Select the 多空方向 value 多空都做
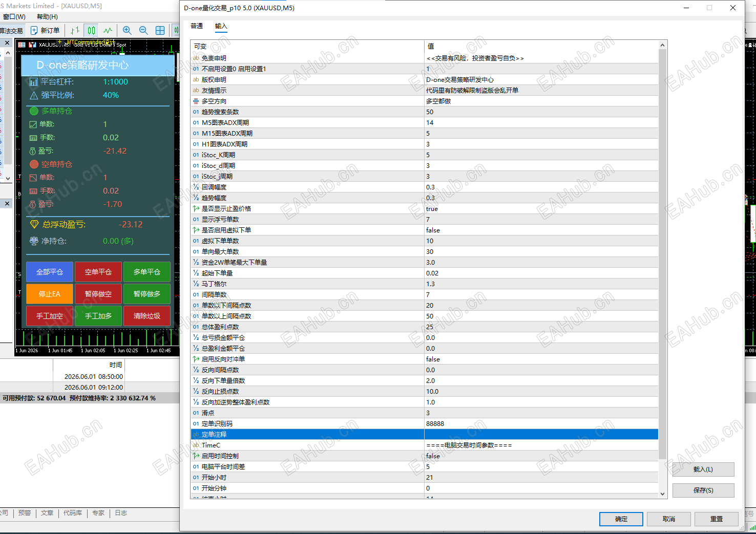This screenshot has height=534, width=756. tap(541, 101)
